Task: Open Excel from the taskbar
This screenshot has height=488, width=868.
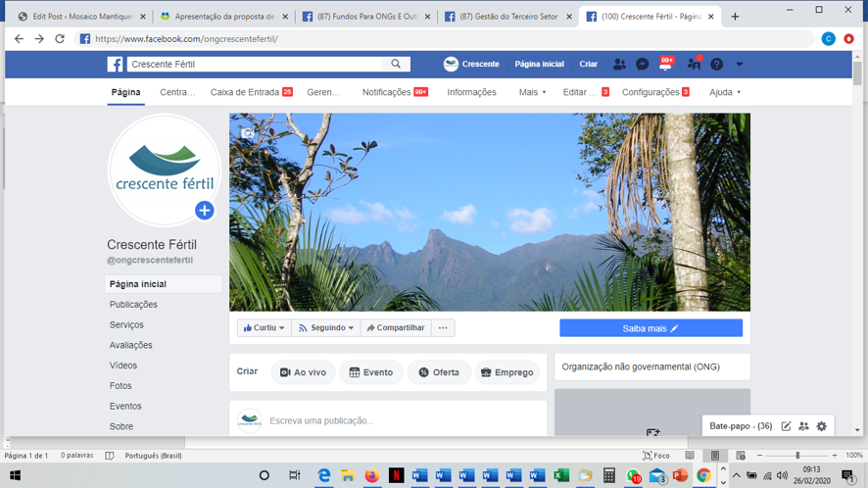Action: 561,475
